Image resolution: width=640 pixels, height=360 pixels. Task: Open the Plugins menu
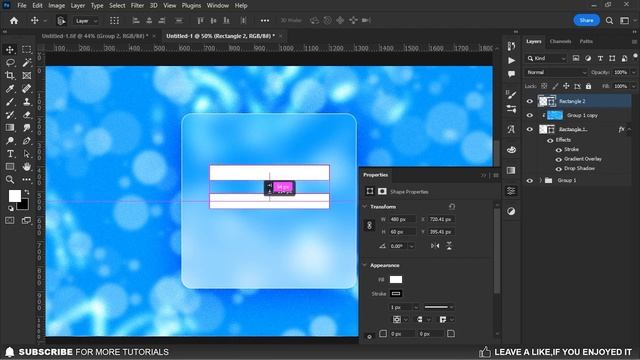pos(191,6)
